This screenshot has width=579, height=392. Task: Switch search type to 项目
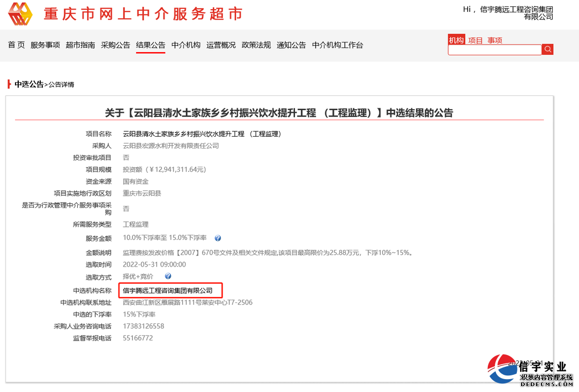[x=476, y=40]
